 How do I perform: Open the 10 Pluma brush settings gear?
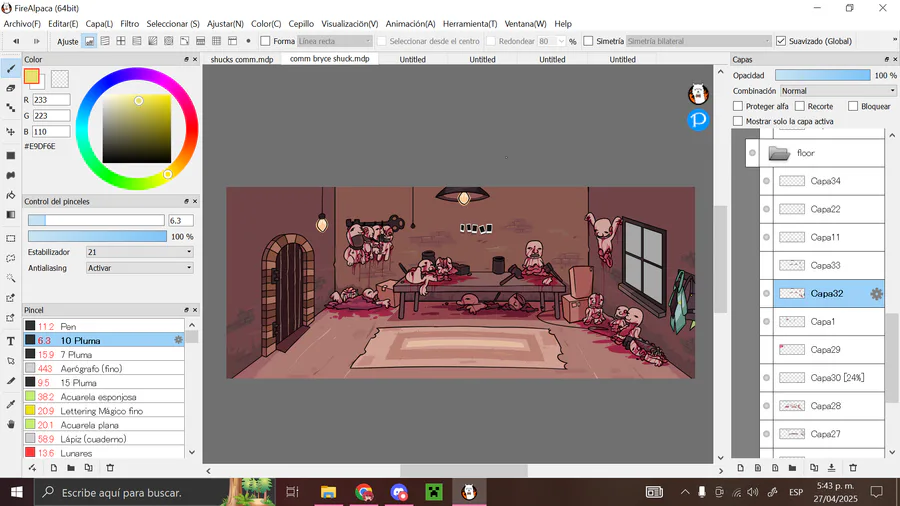[179, 340]
